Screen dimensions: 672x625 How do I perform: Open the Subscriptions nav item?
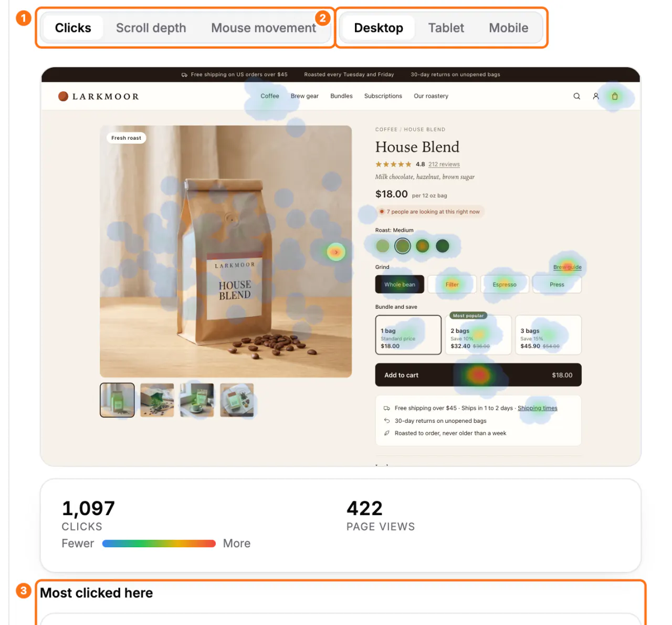pyautogui.click(x=383, y=96)
